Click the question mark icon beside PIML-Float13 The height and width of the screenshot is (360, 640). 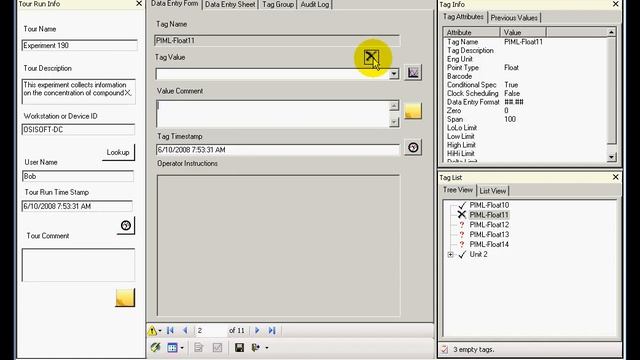(x=462, y=235)
